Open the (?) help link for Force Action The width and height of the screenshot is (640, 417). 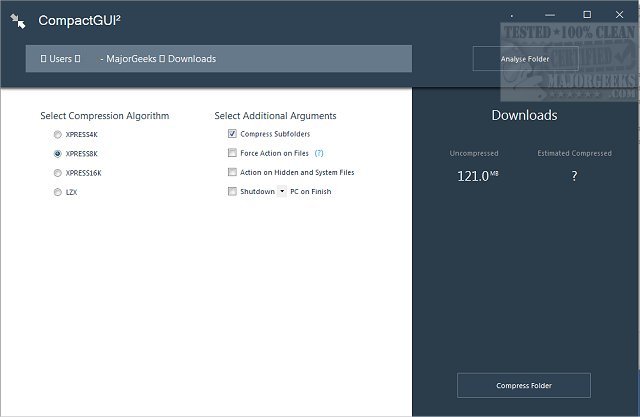pos(319,153)
